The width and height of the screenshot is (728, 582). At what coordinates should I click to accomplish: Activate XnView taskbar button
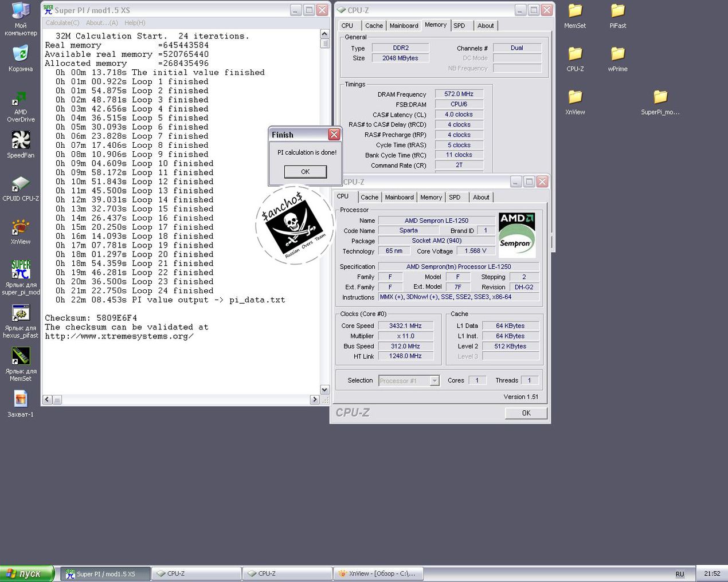(378, 573)
